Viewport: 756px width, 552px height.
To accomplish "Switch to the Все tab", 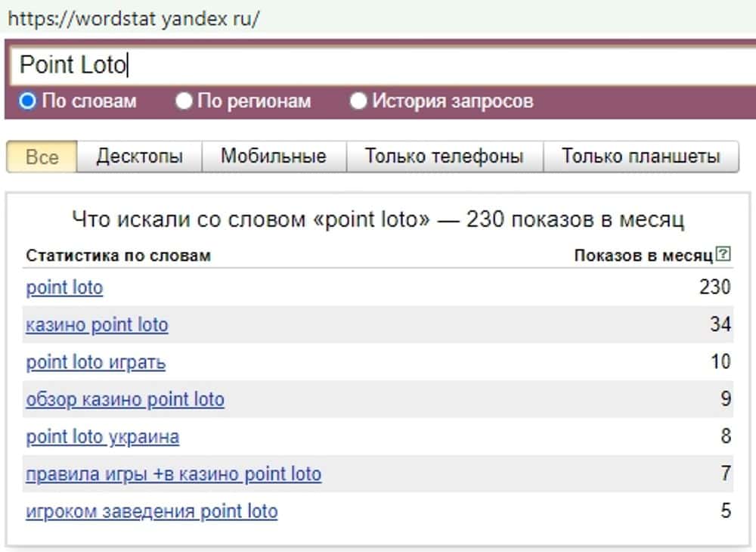I will point(42,157).
